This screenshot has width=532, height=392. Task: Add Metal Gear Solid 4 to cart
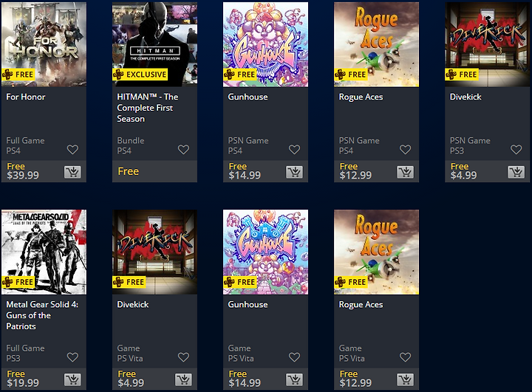(72, 379)
